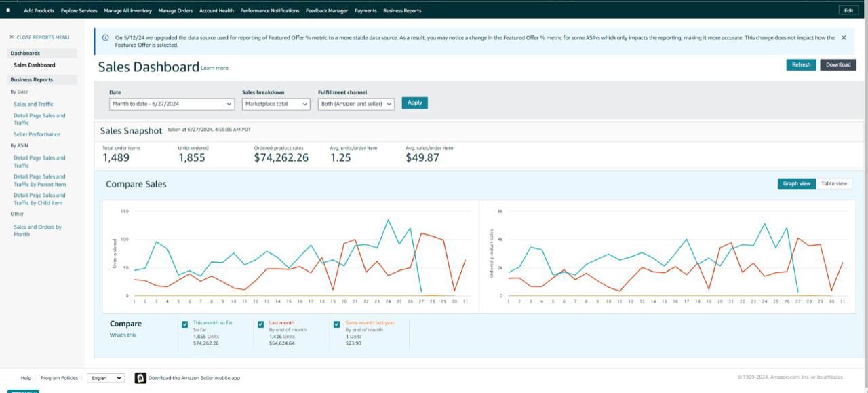The height and width of the screenshot is (393, 868).
Task: Select Sales Dashboard in the sidebar
Action: [35, 65]
